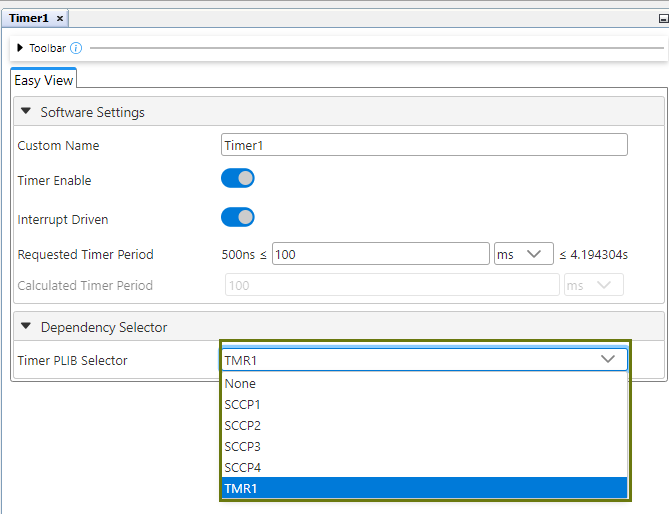The height and width of the screenshot is (514, 669).
Task: Close the Timer1 tab
Action: click(x=60, y=18)
